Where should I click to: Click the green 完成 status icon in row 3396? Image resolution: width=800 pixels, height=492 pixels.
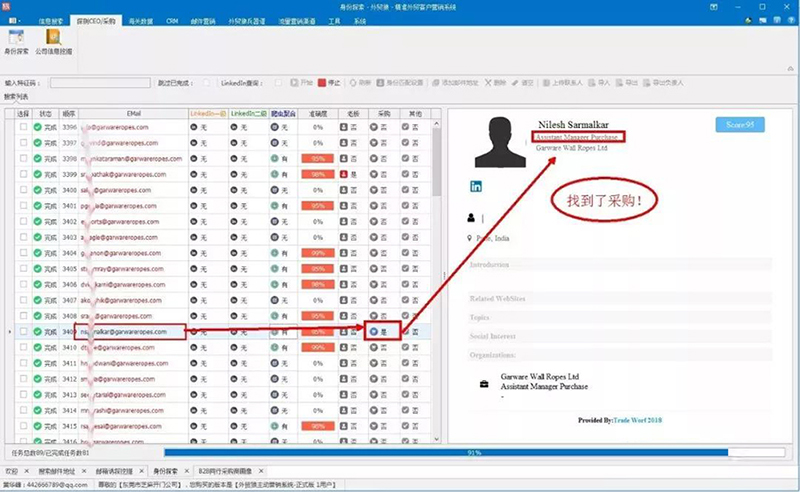37,128
